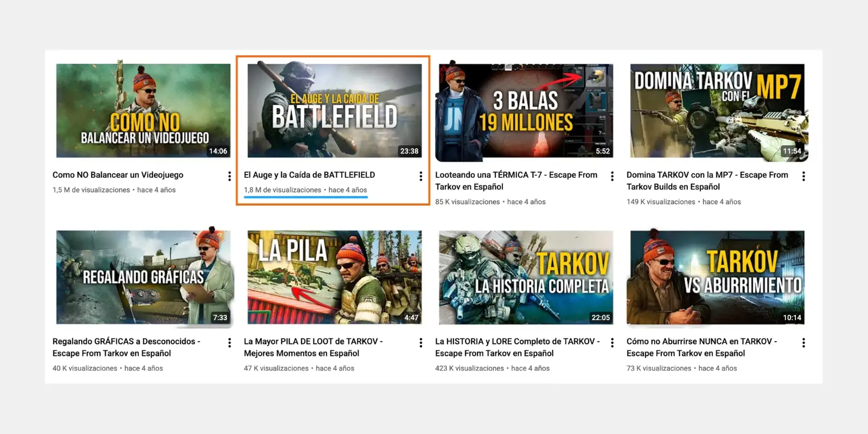Open options menu for Cómo no Aburrirse NUNCA video

(803, 343)
